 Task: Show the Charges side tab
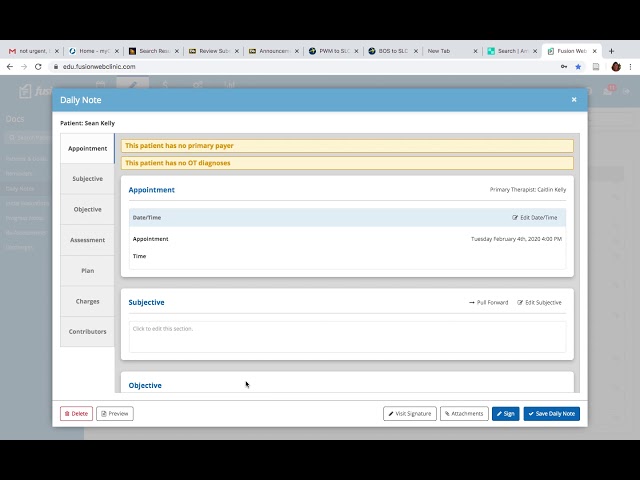pos(87,301)
